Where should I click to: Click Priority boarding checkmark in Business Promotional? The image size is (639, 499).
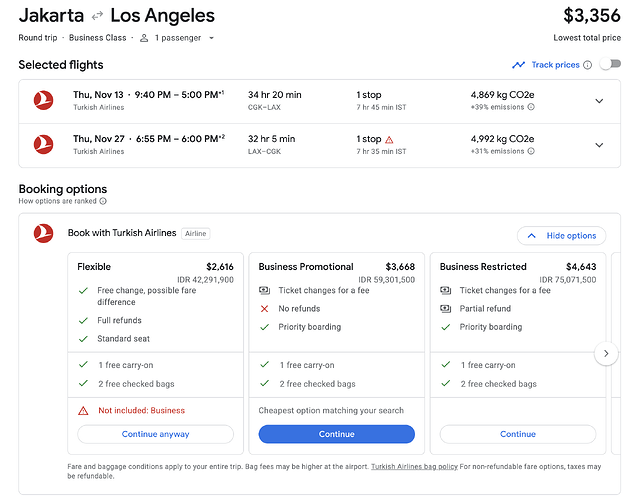(264, 327)
